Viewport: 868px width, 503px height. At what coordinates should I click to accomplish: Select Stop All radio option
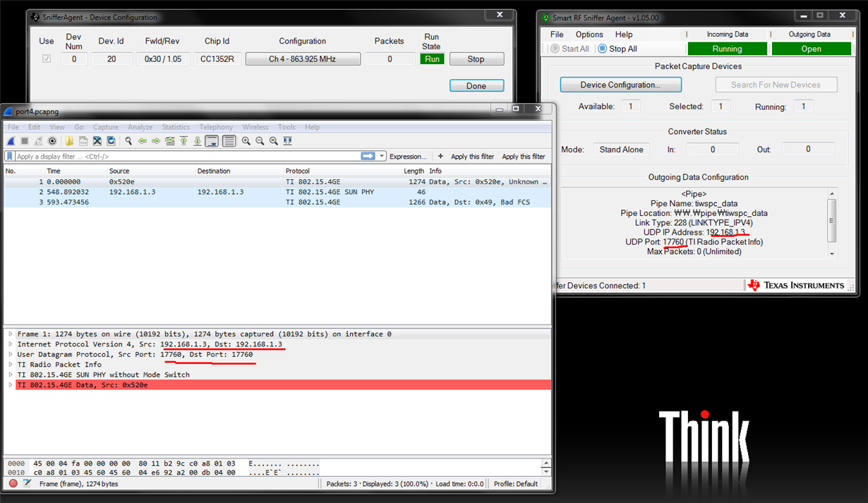[x=617, y=49]
